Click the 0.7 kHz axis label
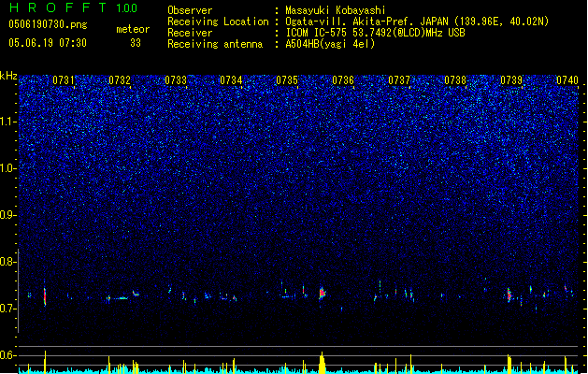The image size is (588, 374). (x=8, y=309)
